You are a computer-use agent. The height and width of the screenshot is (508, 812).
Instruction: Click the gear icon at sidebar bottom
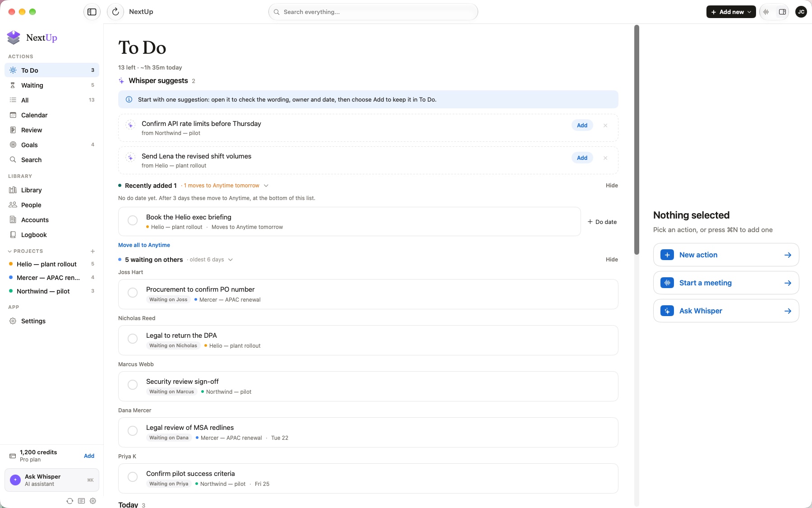pyautogui.click(x=93, y=501)
